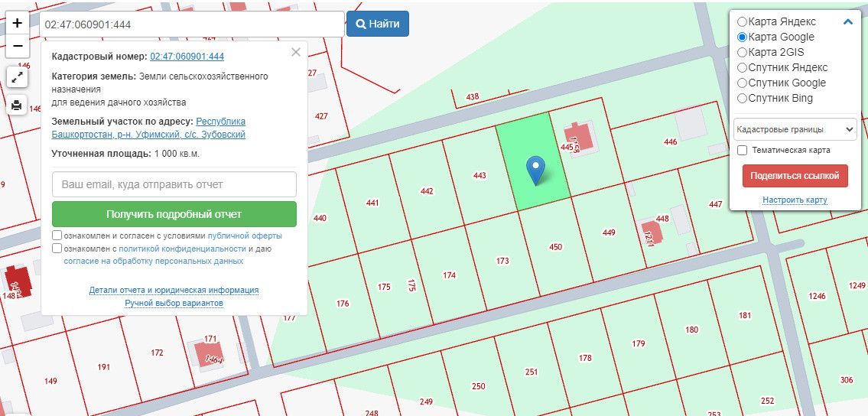
Task: Click the Поделиться ссылкой button
Action: [795, 176]
